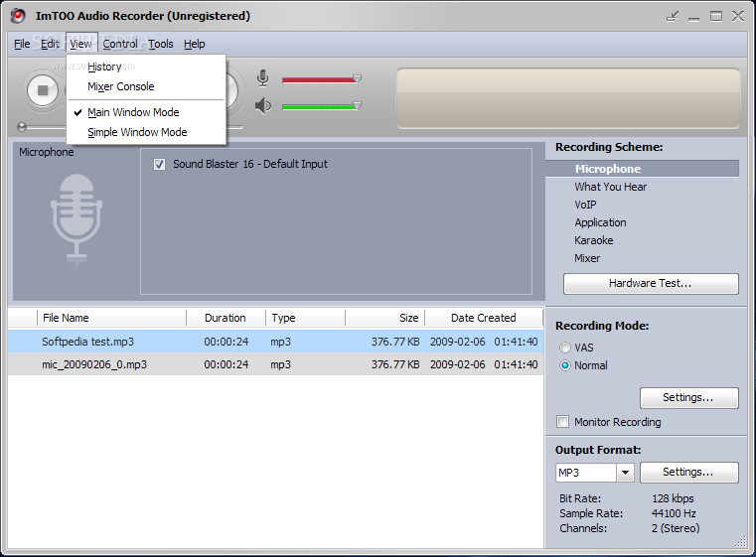
Task: Close the open View menu
Action: pyautogui.click(x=81, y=44)
